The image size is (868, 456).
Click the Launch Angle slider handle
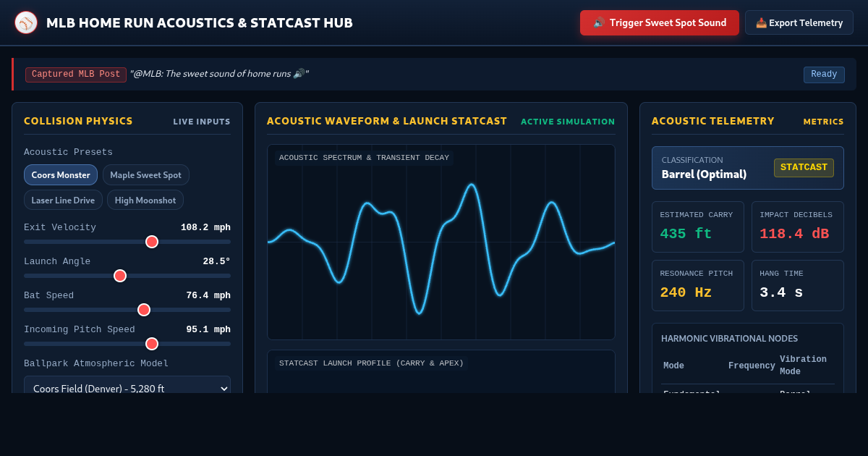point(120,276)
